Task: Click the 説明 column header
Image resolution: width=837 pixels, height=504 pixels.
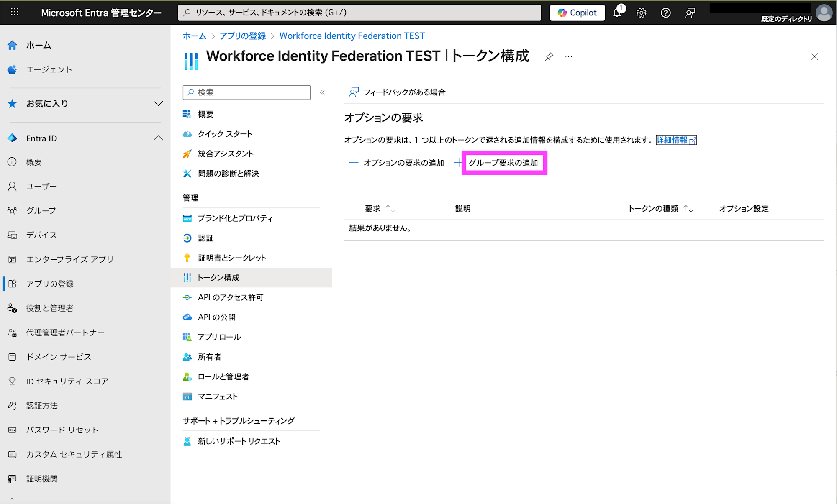Action: coord(463,209)
